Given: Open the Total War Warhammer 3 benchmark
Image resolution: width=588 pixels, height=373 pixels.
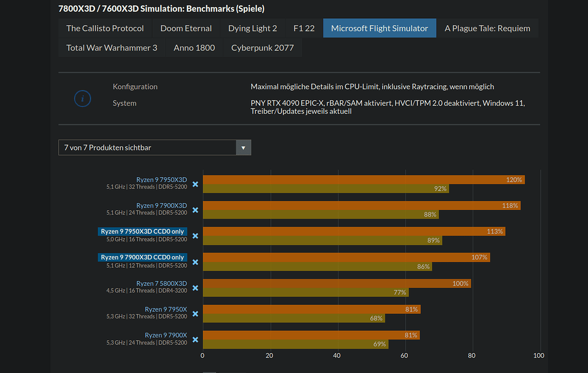Looking at the screenshot, I should (111, 48).
